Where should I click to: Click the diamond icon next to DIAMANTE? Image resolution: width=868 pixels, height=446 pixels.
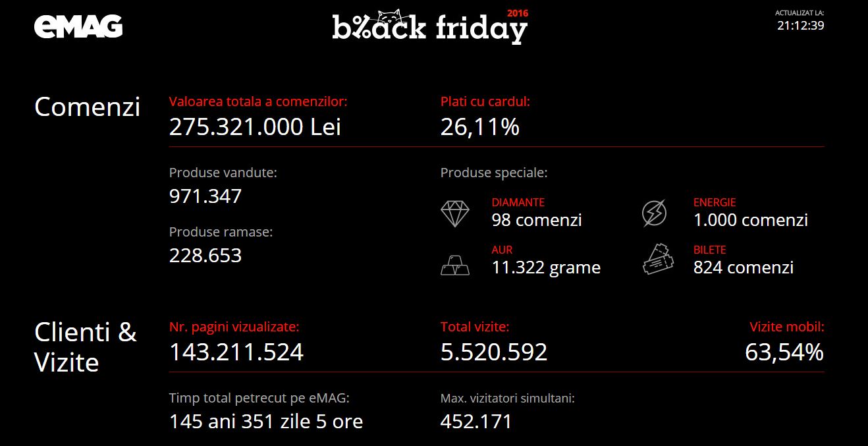tap(455, 213)
